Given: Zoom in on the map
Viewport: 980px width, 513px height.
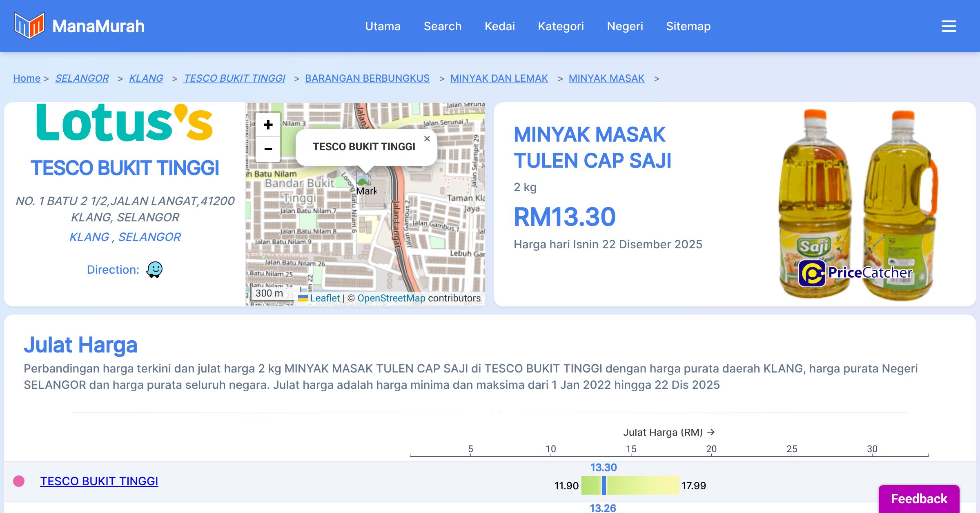Looking at the screenshot, I should [268, 125].
